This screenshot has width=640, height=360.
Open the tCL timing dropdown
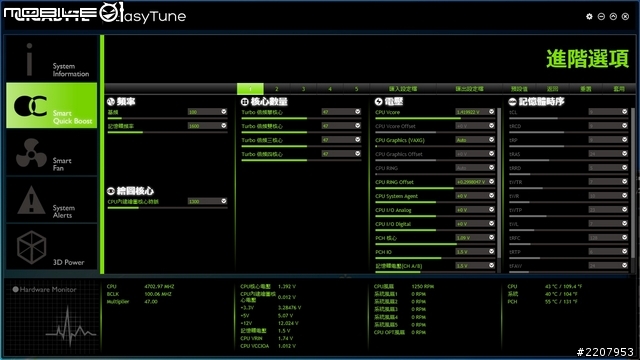[624, 111]
